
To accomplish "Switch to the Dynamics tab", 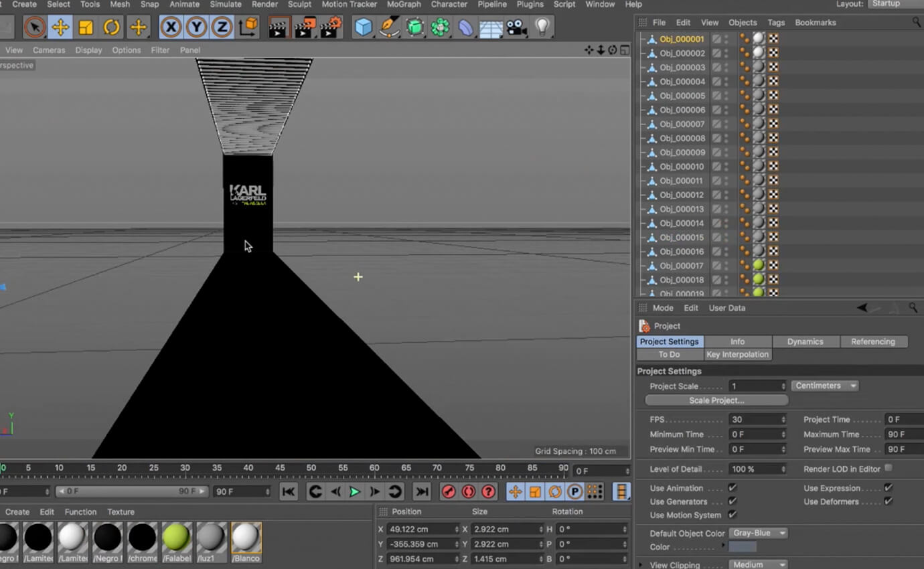I will [805, 341].
